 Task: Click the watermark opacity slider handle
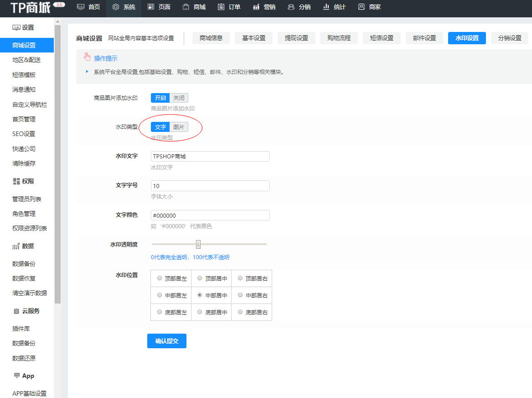tap(198, 244)
